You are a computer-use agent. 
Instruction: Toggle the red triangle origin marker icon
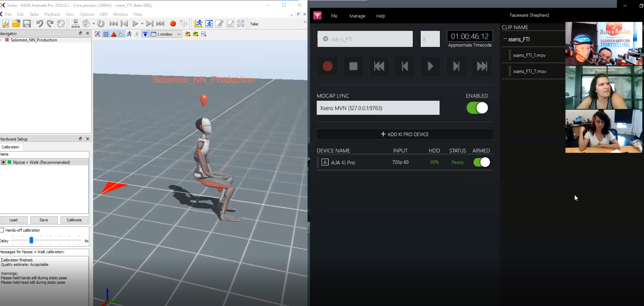tap(114, 34)
